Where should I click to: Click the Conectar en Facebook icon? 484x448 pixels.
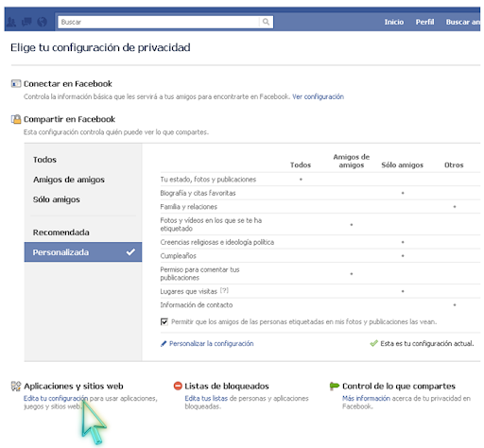16,84
